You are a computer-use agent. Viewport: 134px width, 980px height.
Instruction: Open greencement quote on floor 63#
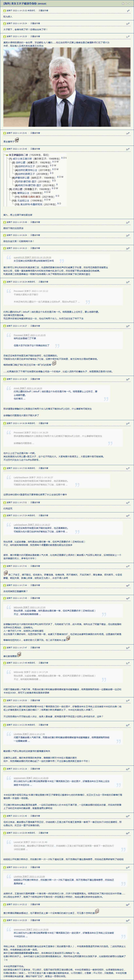(x=31, y=778)
